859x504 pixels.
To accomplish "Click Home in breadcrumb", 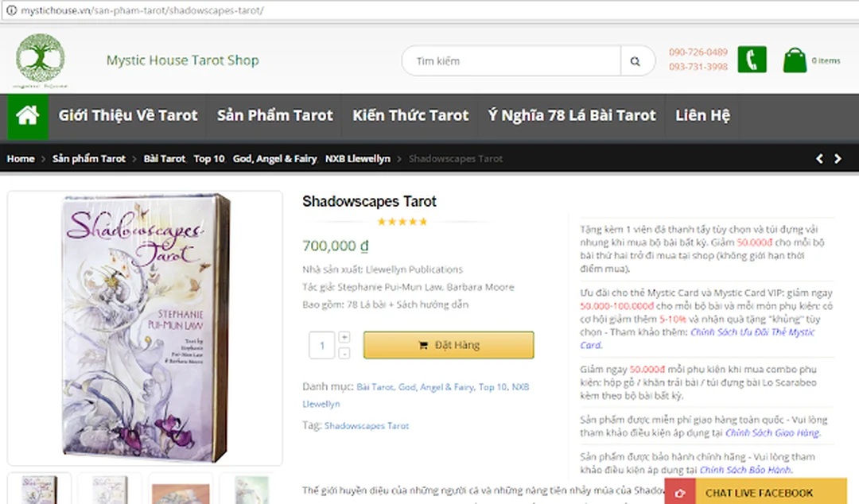I will pos(20,159).
